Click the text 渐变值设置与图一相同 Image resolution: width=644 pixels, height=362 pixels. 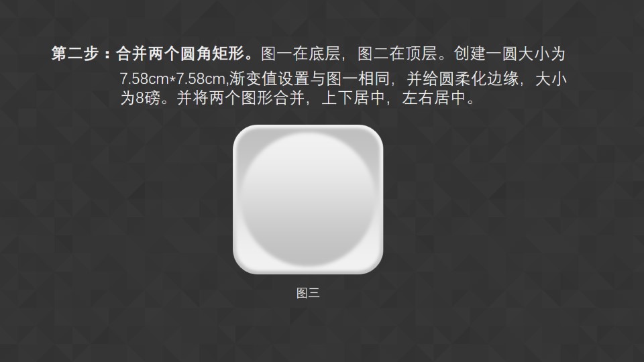pyautogui.click(x=310, y=78)
